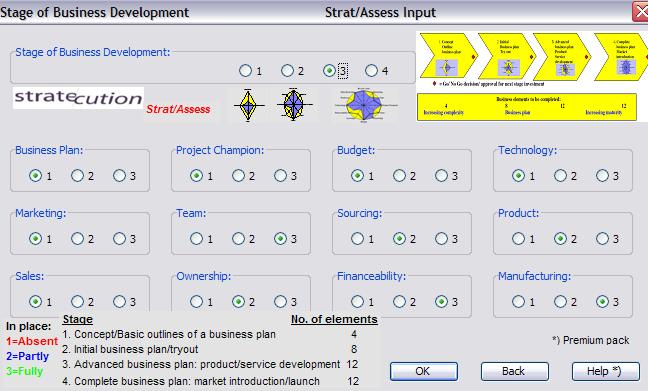648x391 pixels.
Task: Click the stratecution logo image
Action: [79, 98]
